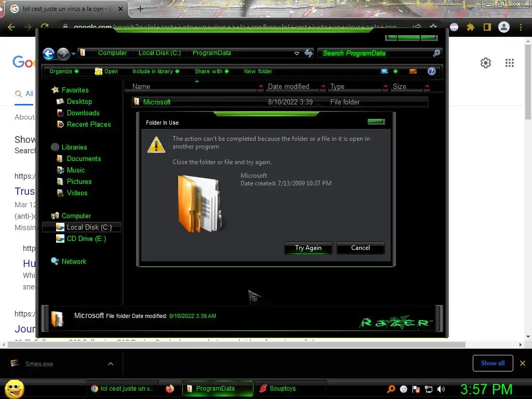Screen dimensions: 532x399
Task: Cancel the Folder In Use dialog
Action: 361,248
